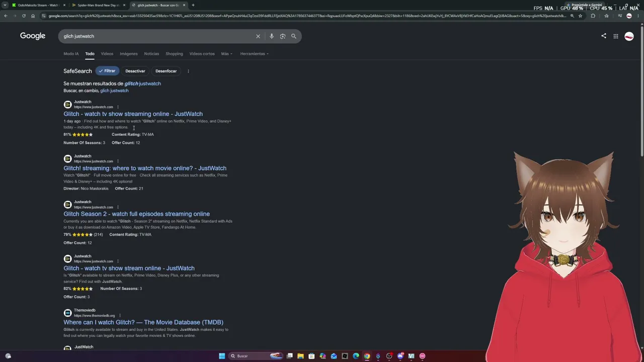Switch to the OsitoMalosito Stream browser tab
This screenshot has height=362, width=644.
[x=38, y=5]
